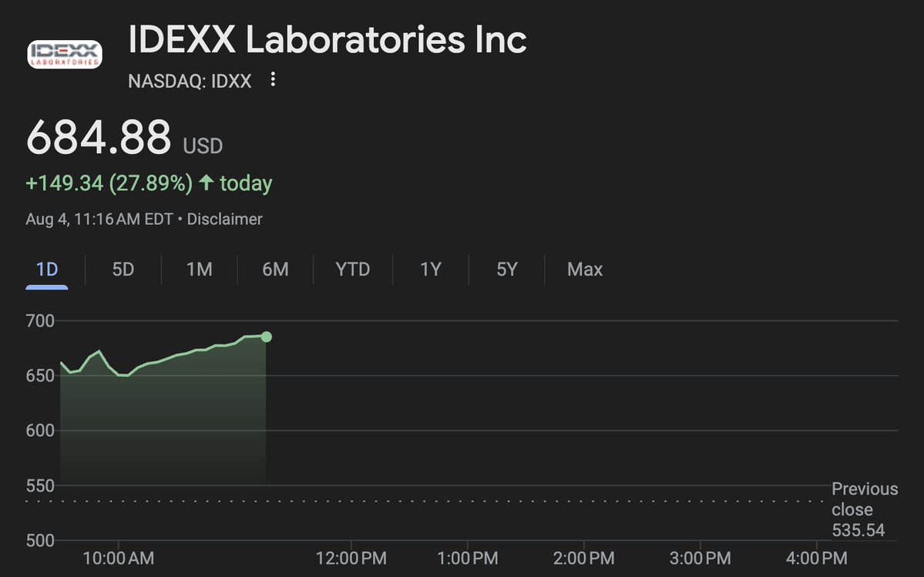Click the 10:00 AM axis label
The height and width of the screenshot is (577, 924).
(119, 557)
